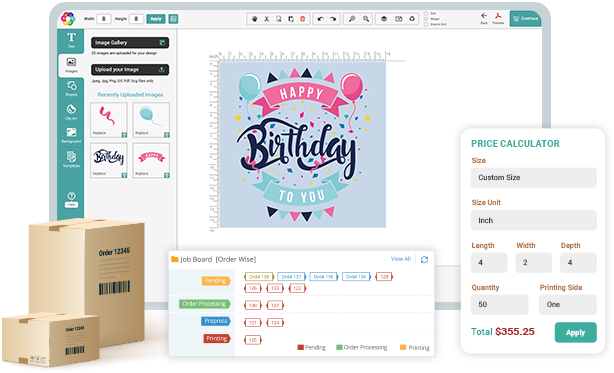Open order 126 in Pending row
Viewport: 614px width, 373px height.
coord(253,288)
